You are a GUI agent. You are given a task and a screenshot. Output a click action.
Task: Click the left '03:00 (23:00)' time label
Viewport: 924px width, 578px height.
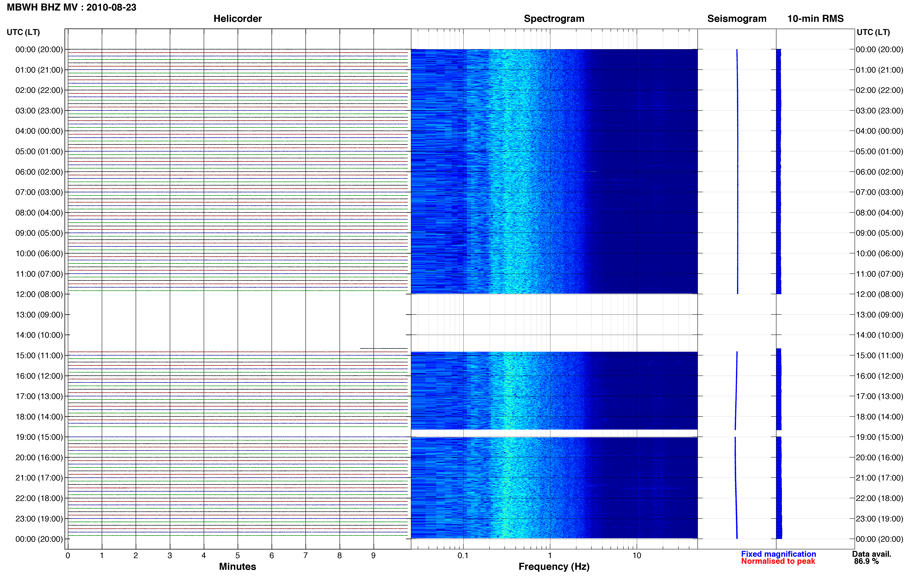click(39, 111)
